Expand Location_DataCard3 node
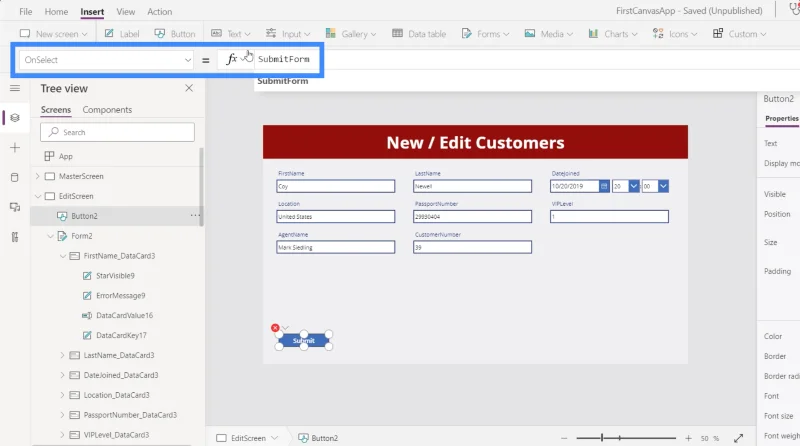This screenshot has width=800, height=446. [62, 395]
